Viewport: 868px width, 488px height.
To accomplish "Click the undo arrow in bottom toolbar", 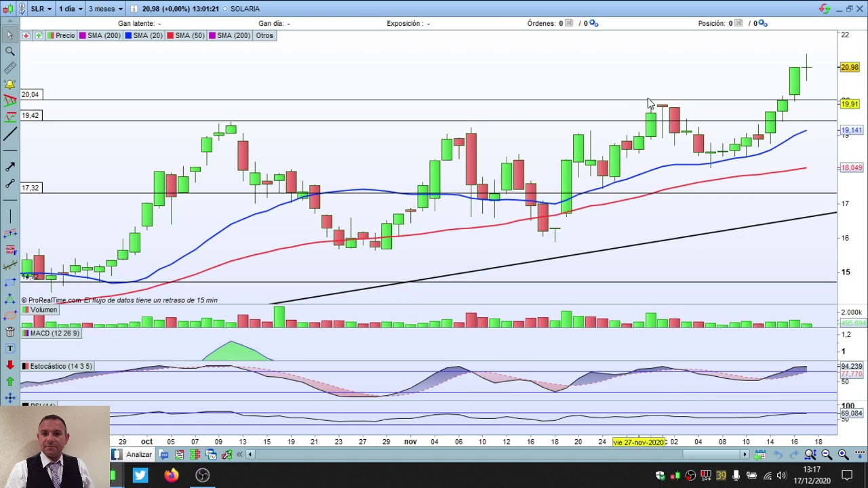I will (778, 455).
